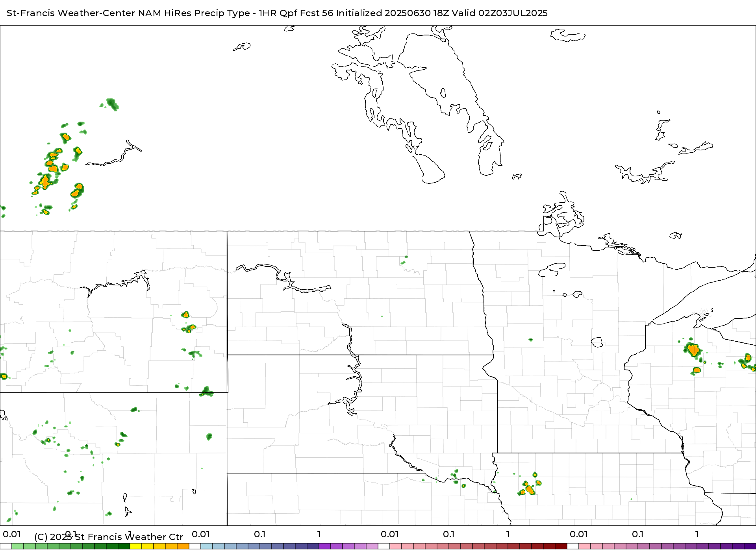Select the lightest blue legend swatch

click(x=207, y=546)
